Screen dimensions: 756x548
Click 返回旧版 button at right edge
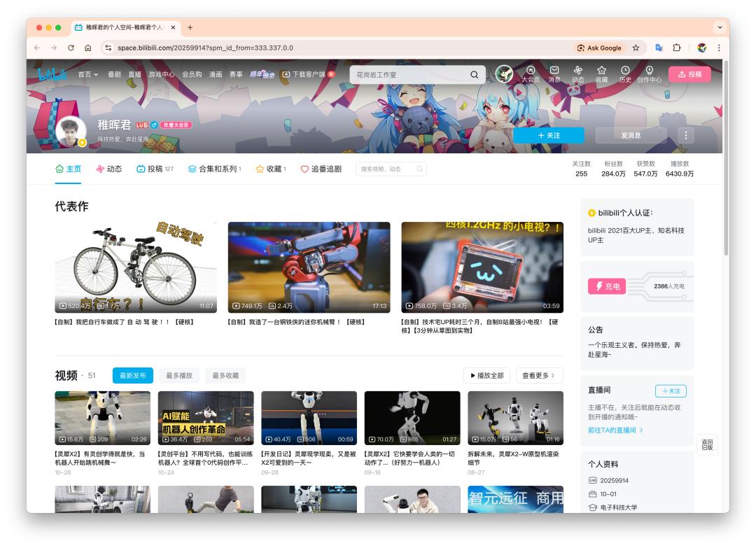[x=707, y=444]
